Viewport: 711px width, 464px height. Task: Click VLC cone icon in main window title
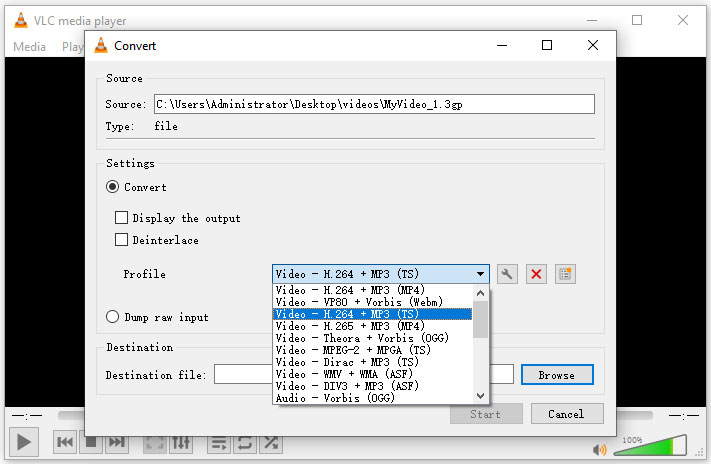coord(20,20)
